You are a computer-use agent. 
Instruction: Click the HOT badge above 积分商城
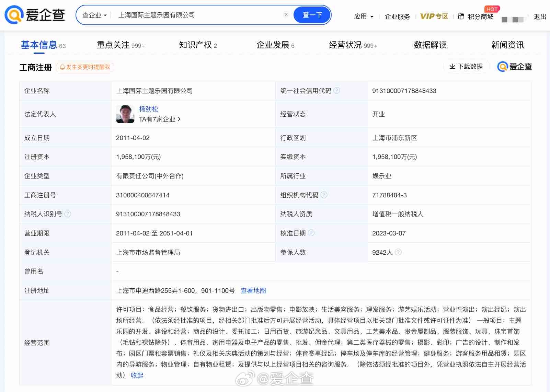pyautogui.click(x=492, y=9)
